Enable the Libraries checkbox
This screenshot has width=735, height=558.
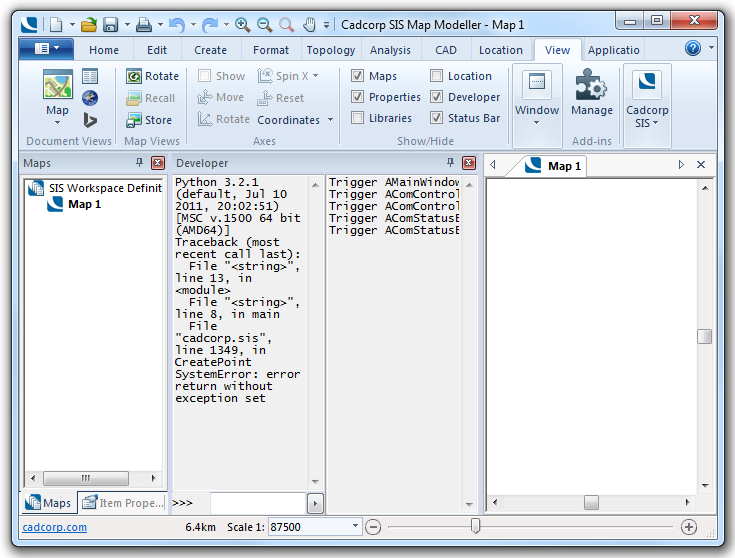coord(357,117)
